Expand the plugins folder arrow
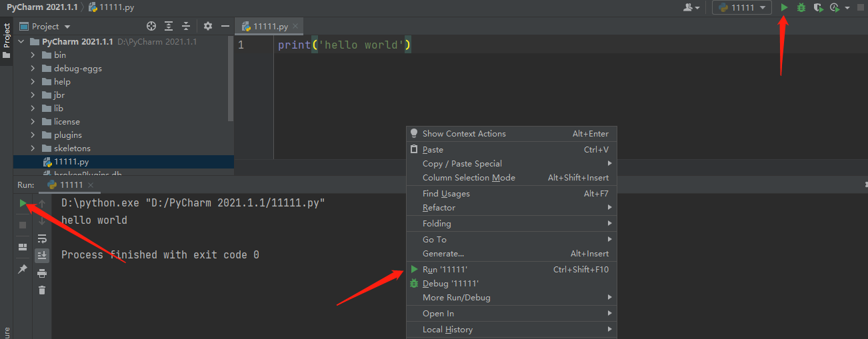Viewport: 868px width, 339px height. [33, 135]
